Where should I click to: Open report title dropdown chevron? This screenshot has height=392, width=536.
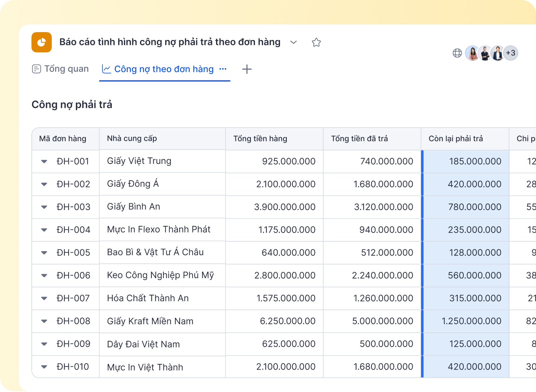point(294,42)
